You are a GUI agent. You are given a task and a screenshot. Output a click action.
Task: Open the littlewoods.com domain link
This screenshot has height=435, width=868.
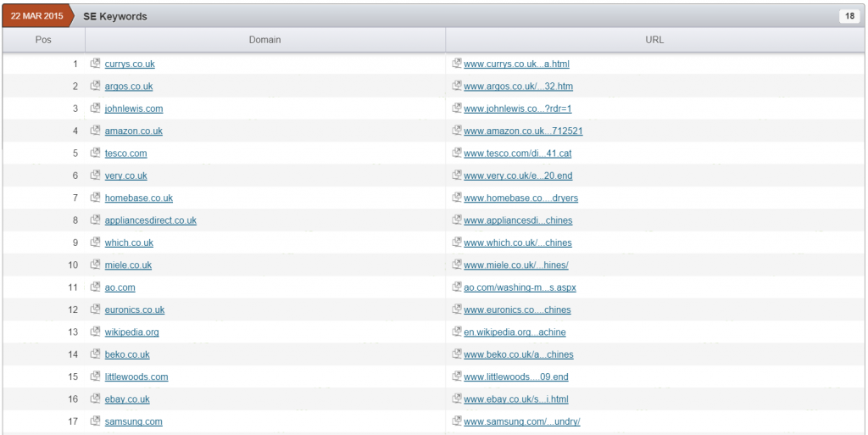tap(136, 376)
